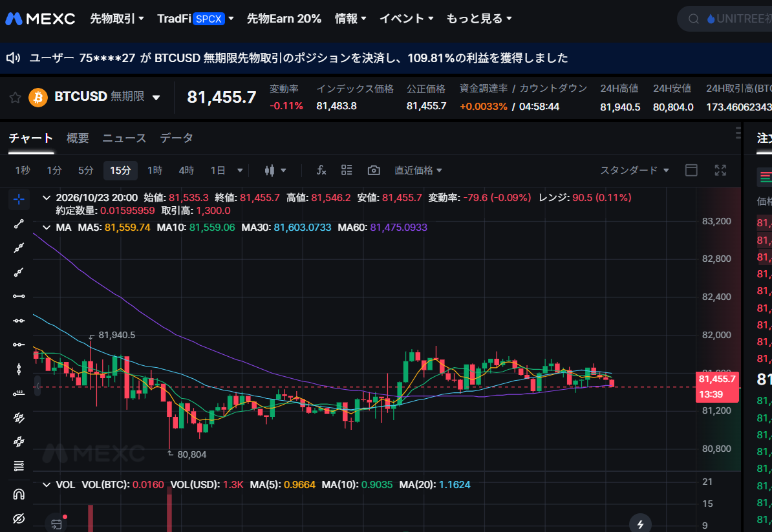Switch to the ニュース tab
Screen dimensions: 772x532
tap(124, 138)
